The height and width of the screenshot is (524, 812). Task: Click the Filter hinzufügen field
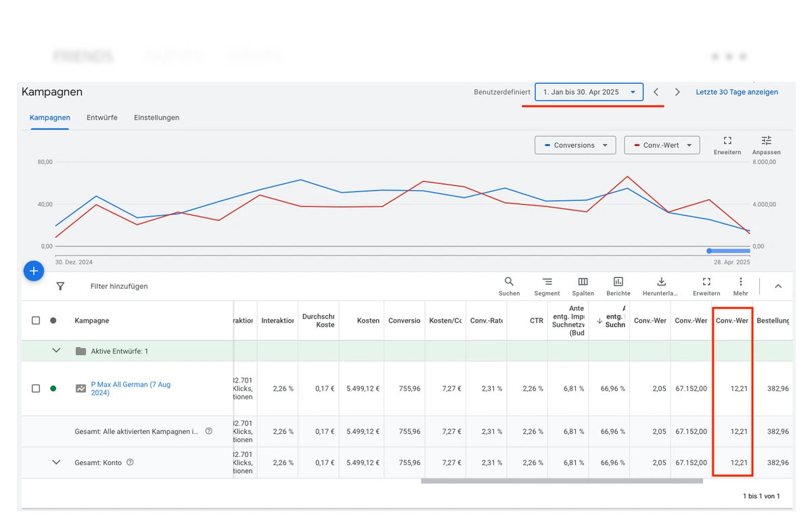tap(119, 287)
